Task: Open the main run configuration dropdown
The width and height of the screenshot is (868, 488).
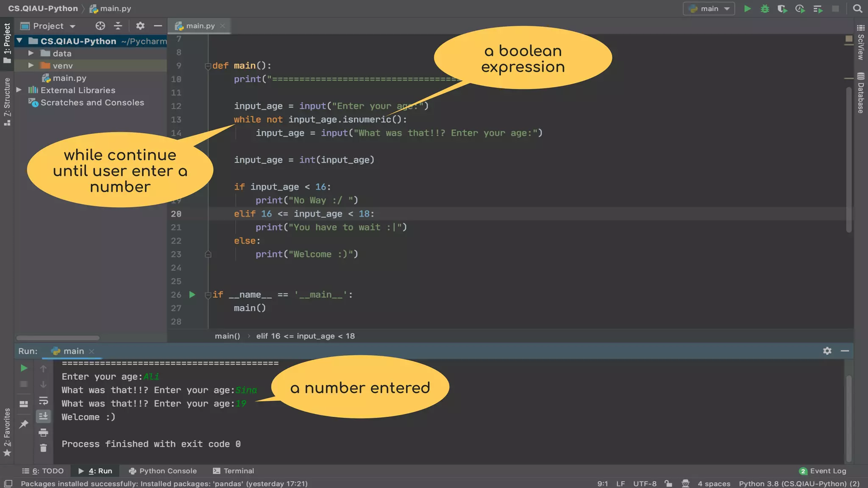Action: [x=709, y=8]
